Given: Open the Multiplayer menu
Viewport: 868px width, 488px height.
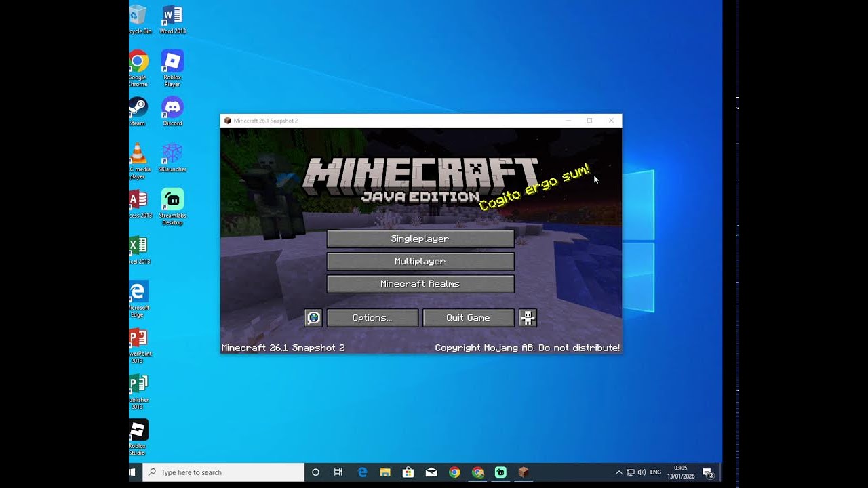Looking at the screenshot, I should [x=420, y=261].
